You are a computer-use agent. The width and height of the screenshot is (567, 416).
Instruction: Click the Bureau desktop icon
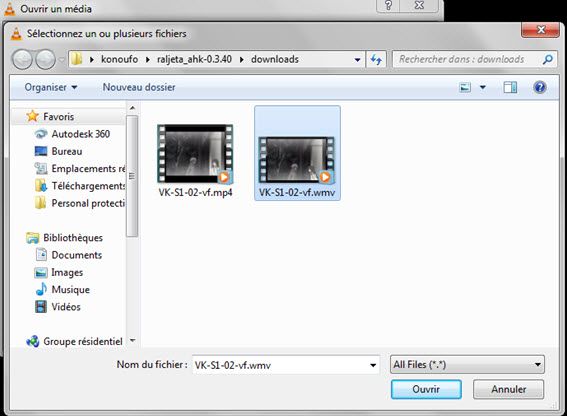tap(40, 151)
